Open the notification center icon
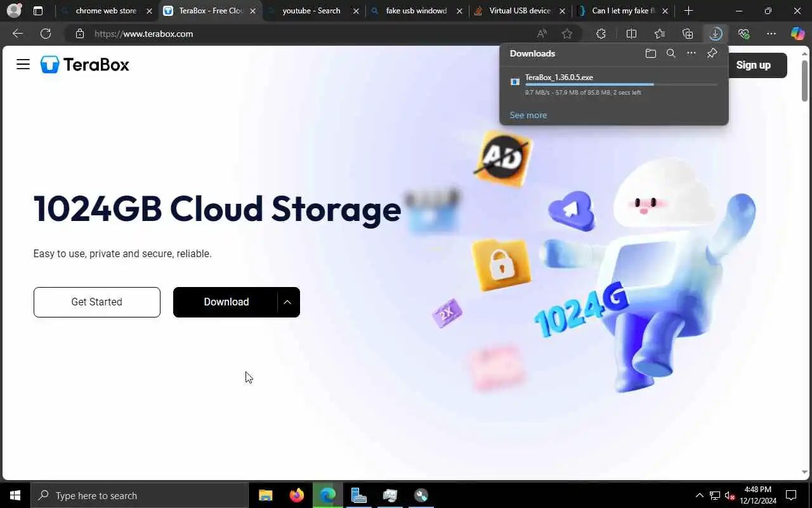The height and width of the screenshot is (508, 812). click(791, 495)
